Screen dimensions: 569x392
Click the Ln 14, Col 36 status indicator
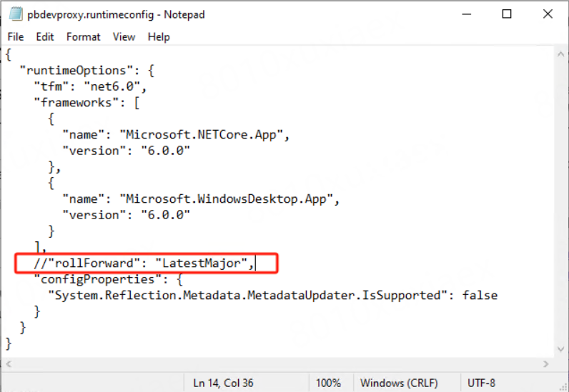pyautogui.click(x=223, y=383)
